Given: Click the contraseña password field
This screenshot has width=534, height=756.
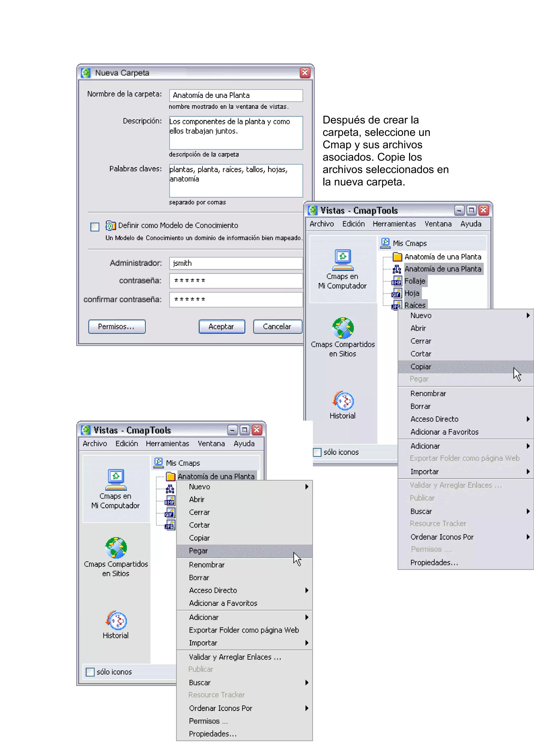Looking at the screenshot, I should point(236,281).
